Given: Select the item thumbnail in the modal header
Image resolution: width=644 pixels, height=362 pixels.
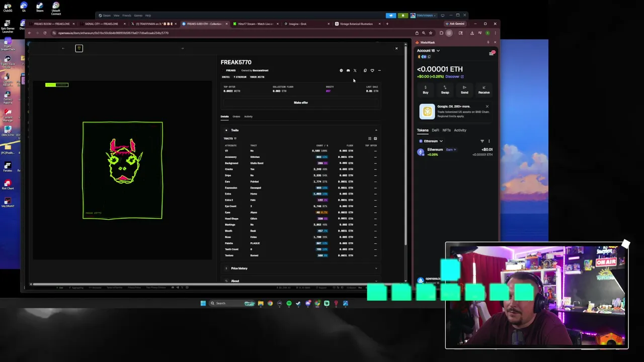Looking at the screenshot, I should [79, 48].
